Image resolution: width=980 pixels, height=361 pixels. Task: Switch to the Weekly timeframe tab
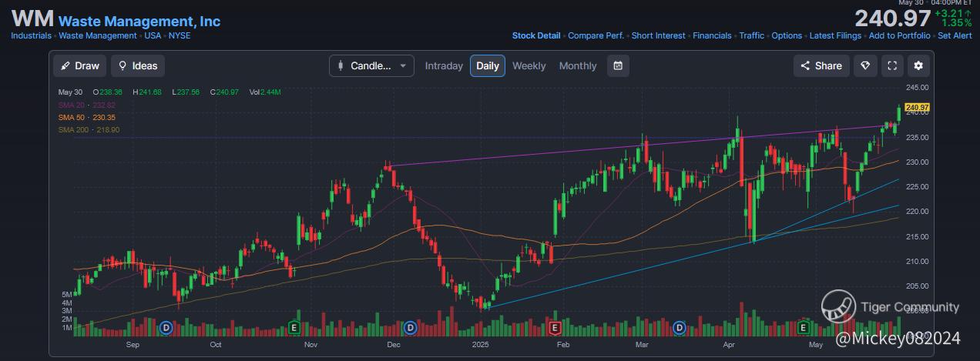(529, 65)
